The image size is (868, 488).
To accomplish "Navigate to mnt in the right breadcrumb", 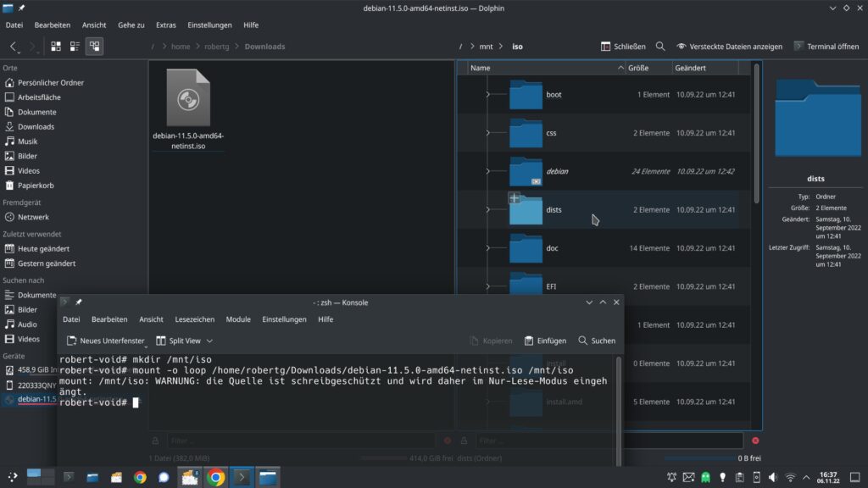I will (x=486, y=47).
